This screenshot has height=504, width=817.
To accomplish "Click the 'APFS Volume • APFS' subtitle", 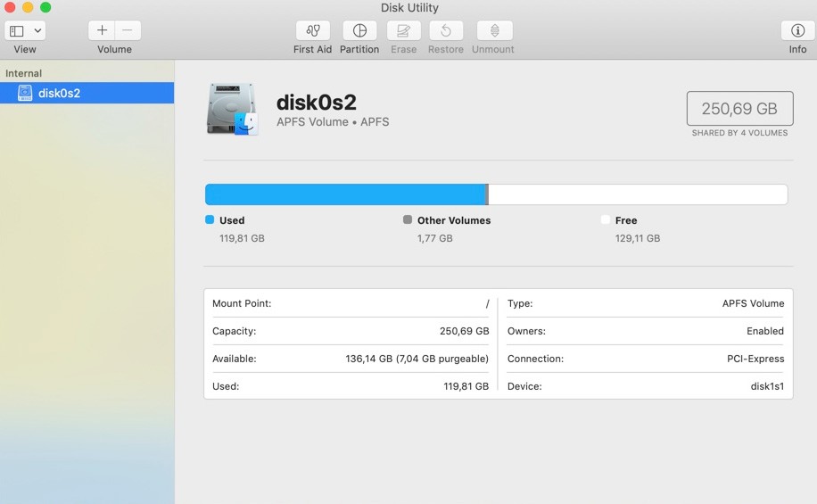I will pos(333,122).
